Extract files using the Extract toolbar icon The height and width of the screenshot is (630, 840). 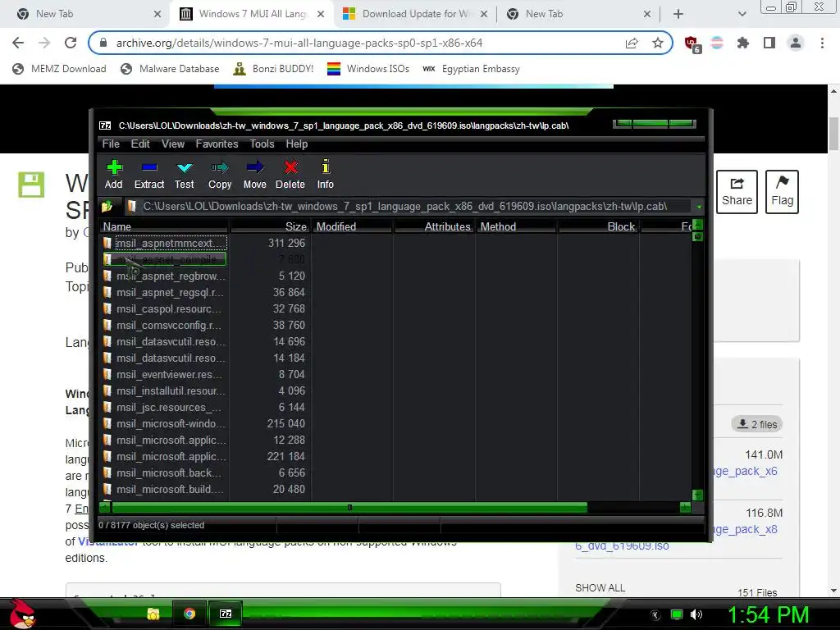tap(149, 174)
